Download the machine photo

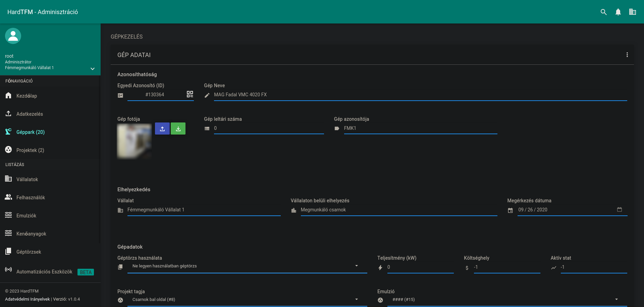click(178, 129)
